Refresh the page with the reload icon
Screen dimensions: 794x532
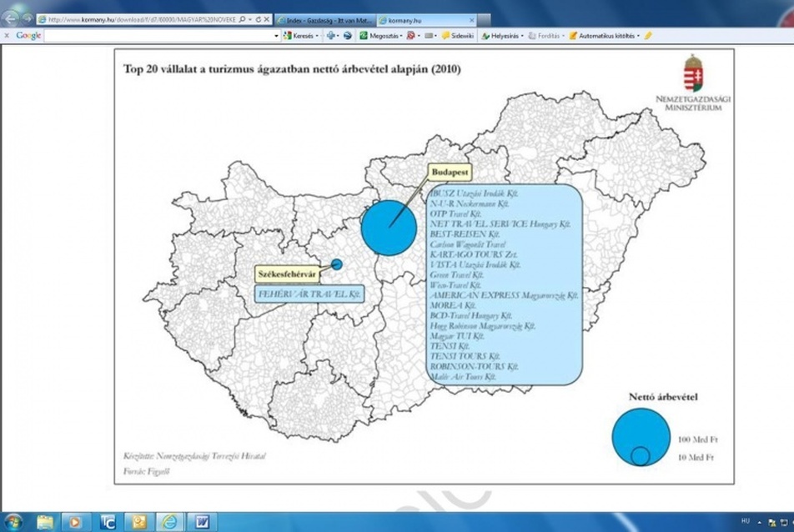coord(259,20)
